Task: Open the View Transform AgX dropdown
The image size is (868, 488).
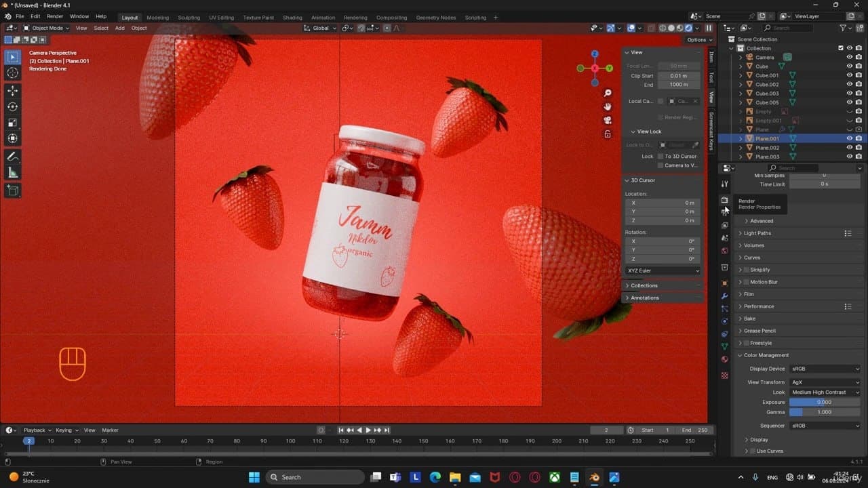Action: point(825,382)
